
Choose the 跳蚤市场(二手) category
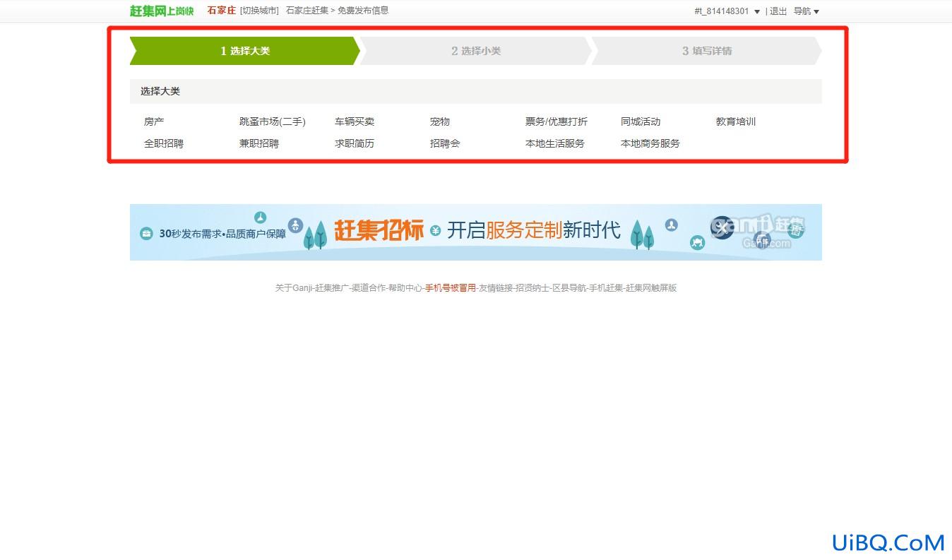(x=273, y=121)
